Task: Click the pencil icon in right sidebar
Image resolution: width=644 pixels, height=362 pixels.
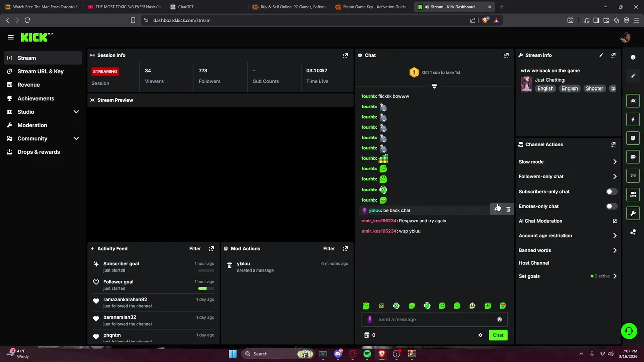Action: pos(633,76)
